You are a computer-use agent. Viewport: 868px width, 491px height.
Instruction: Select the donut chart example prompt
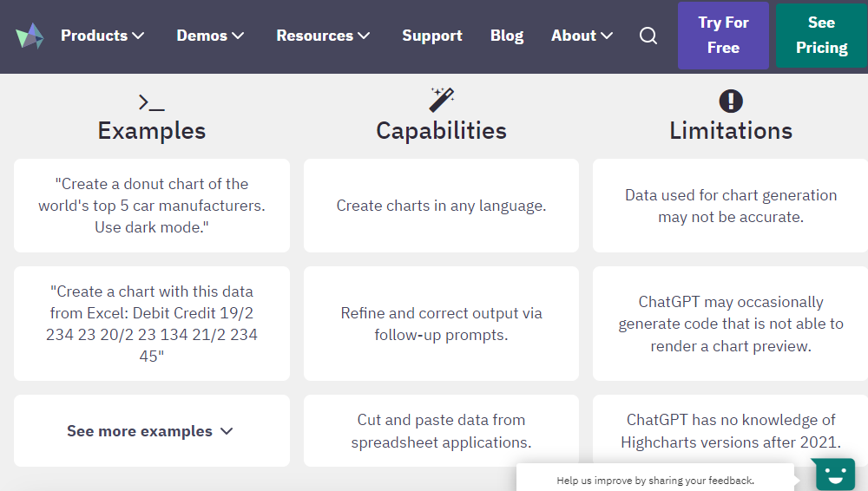click(x=152, y=206)
